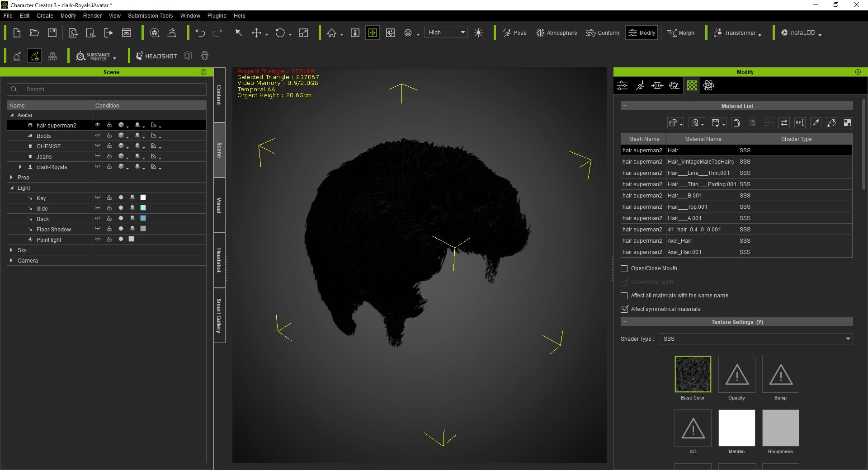
Task: Toggle visibility of Point light
Action: point(97,240)
